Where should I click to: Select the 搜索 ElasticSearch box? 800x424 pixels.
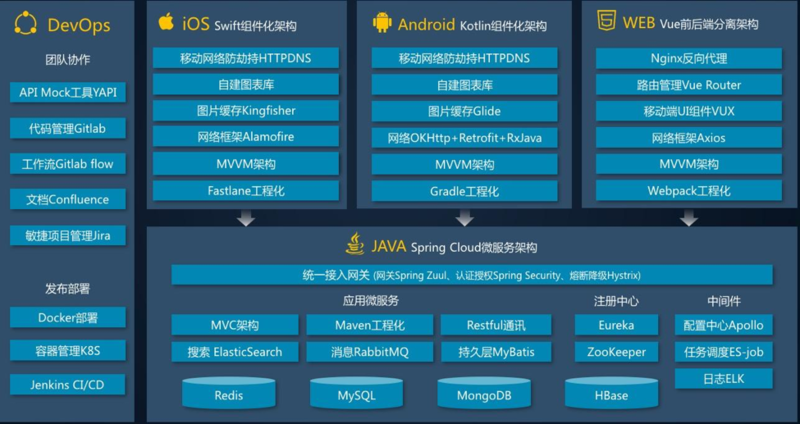coord(235,352)
